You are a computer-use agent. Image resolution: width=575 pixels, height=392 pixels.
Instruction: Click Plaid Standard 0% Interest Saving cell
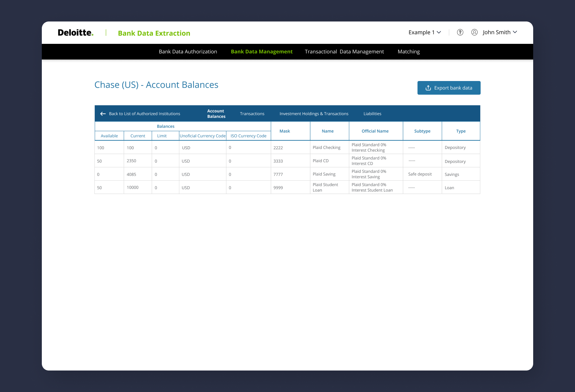[376, 174]
